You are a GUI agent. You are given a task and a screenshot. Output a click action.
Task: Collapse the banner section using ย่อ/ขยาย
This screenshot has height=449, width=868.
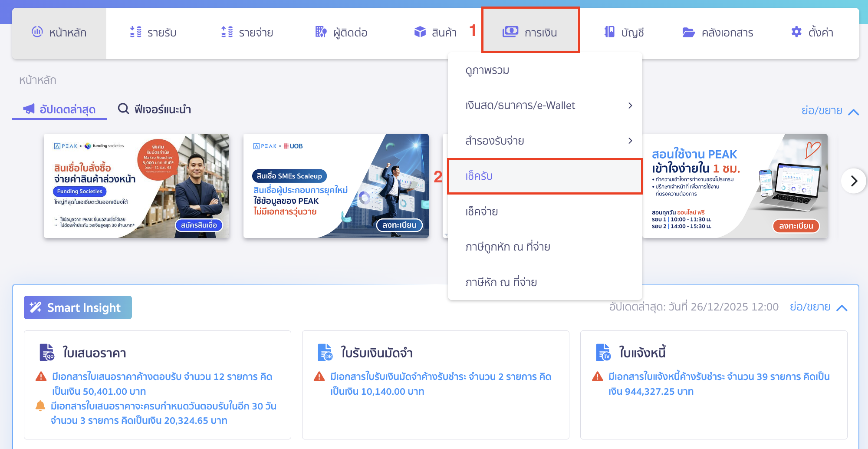(x=829, y=111)
